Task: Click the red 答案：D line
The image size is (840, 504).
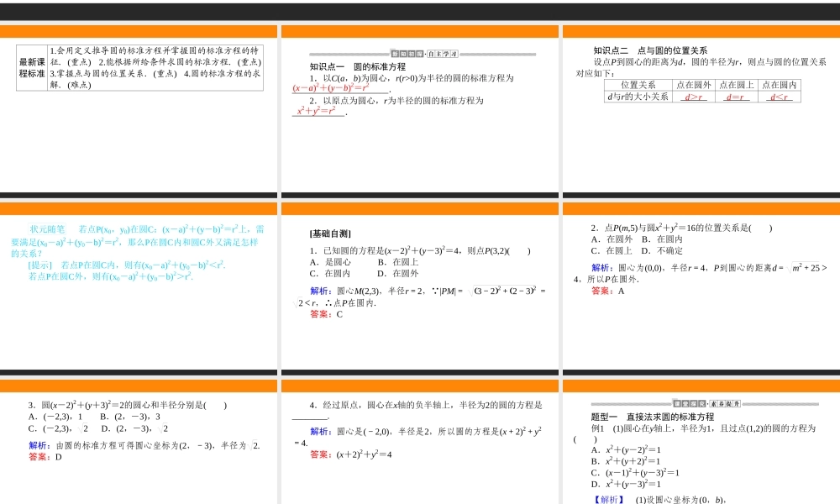Action: pos(45,457)
